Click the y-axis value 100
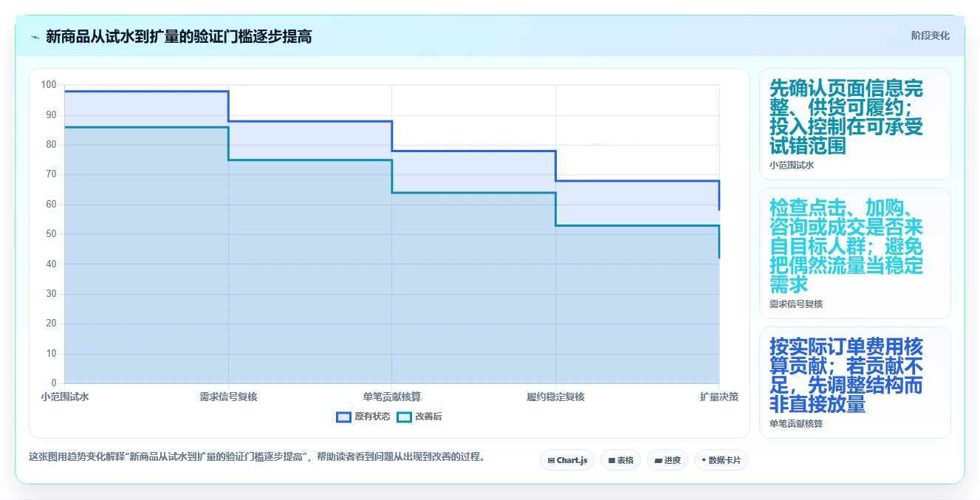Viewport: 980px width, 500px height. click(x=49, y=85)
